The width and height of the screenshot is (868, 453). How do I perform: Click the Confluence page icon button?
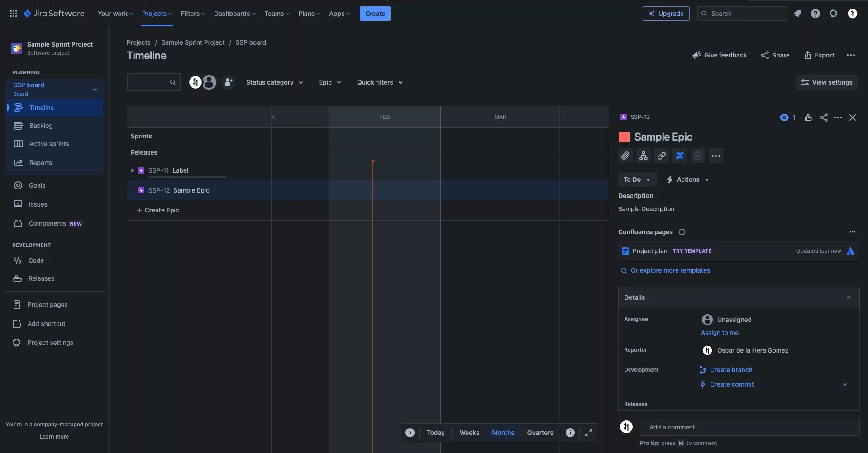[x=680, y=156]
